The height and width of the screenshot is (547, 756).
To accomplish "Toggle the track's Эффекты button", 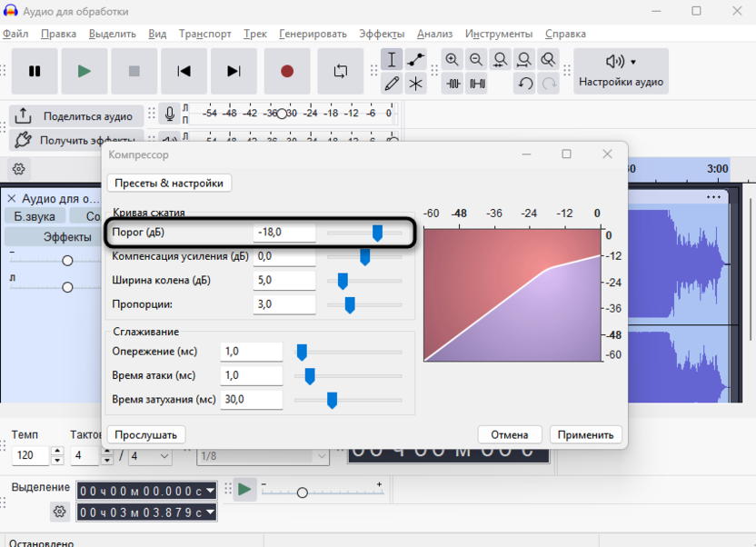I will (x=67, y=237).
